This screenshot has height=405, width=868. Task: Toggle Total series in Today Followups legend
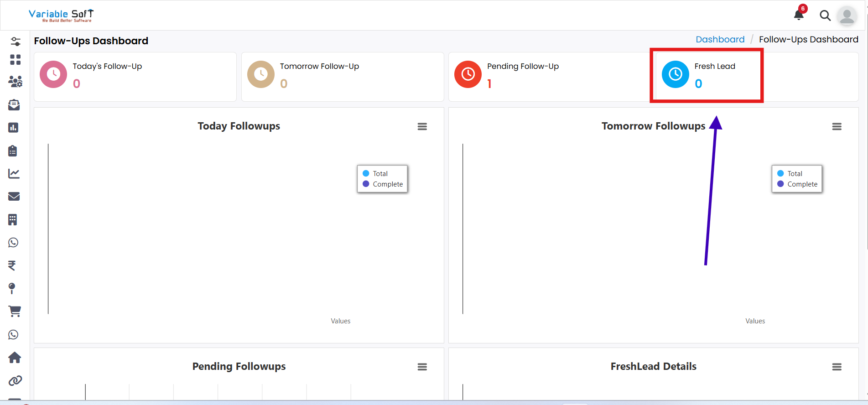380,174
